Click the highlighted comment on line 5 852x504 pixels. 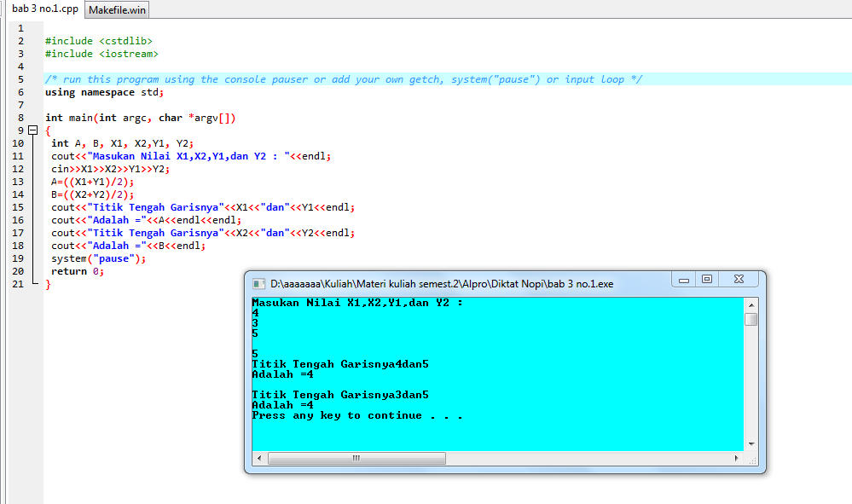click(x=344, y=79)
